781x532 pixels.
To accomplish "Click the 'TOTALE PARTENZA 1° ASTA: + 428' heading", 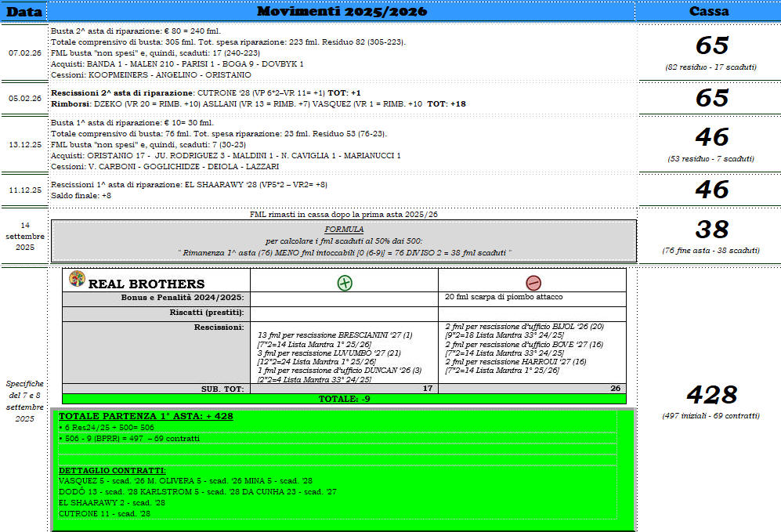I will click(x=146, y=416).
